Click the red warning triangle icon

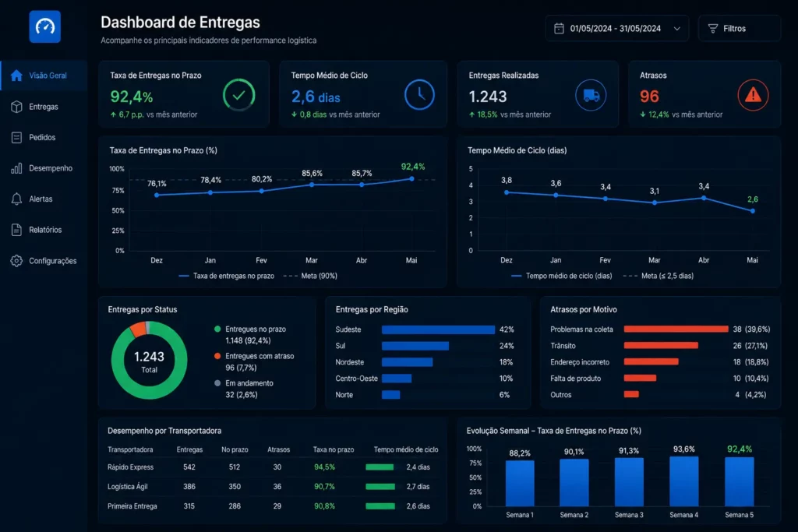coord(753,95)
